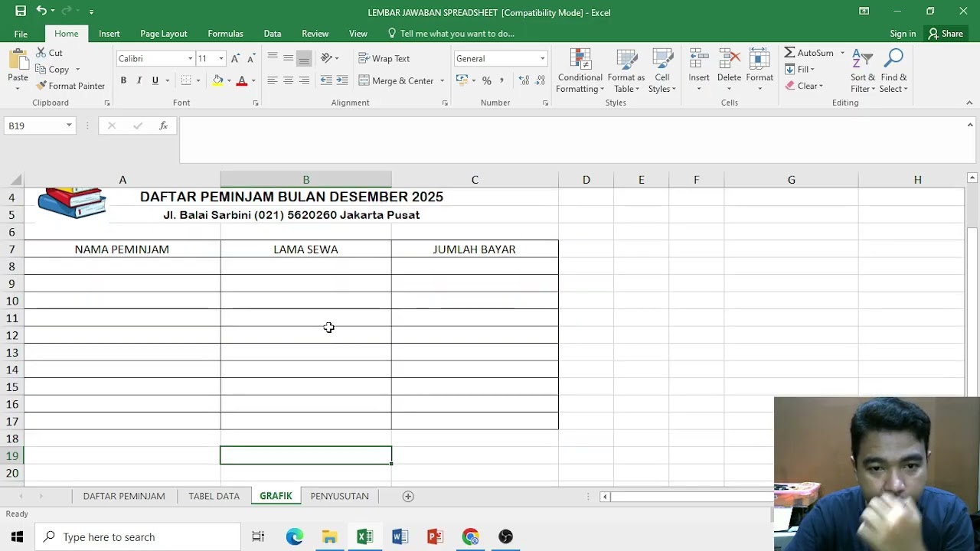This screenshot has height=551, width=980.
Task: Open Sort & Filter menu
Action: tap(863, 71)
